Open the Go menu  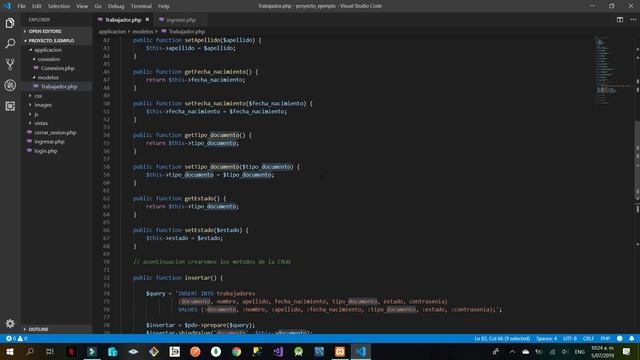(98, 6)
